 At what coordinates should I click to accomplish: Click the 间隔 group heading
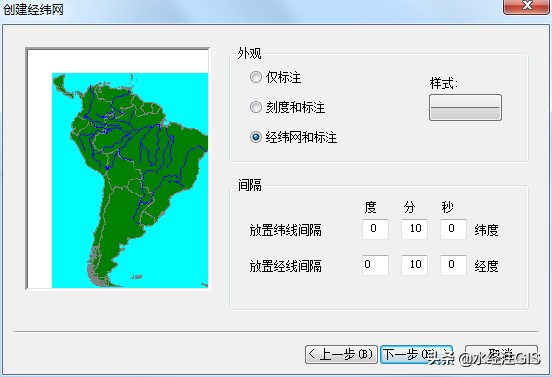(x=250, y=185)
